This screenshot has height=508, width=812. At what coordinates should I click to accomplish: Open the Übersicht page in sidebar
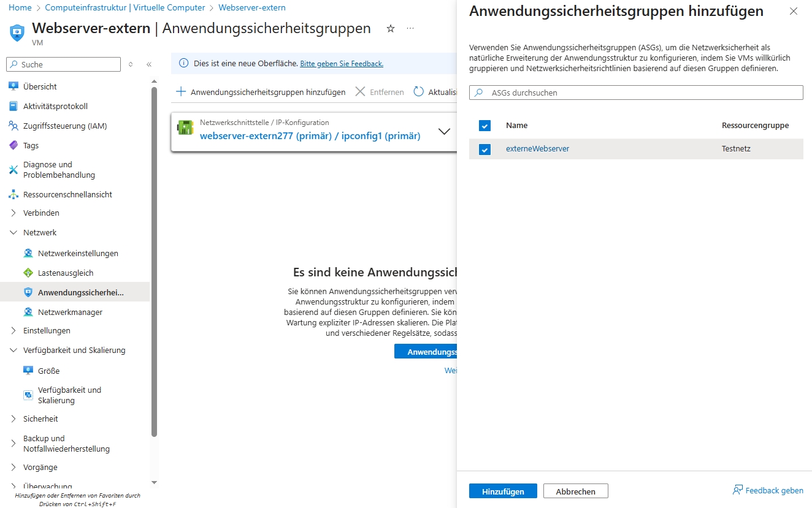tap(40, 86)
